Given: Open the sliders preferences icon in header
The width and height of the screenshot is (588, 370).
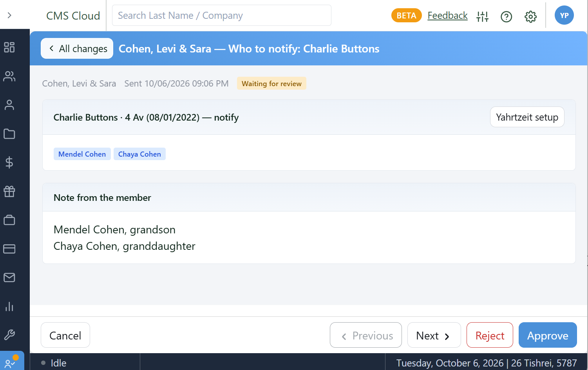Looking at the screenshot, I should [483, 16].
